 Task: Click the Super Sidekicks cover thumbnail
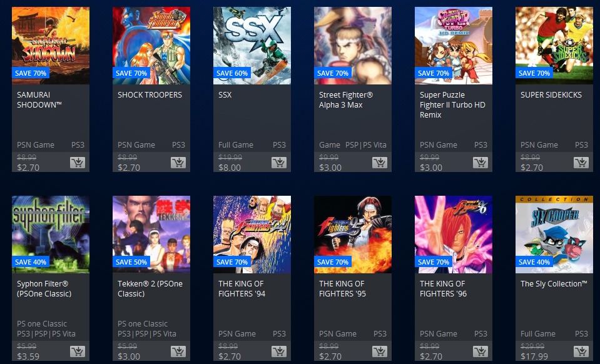(x=554, y=46)
